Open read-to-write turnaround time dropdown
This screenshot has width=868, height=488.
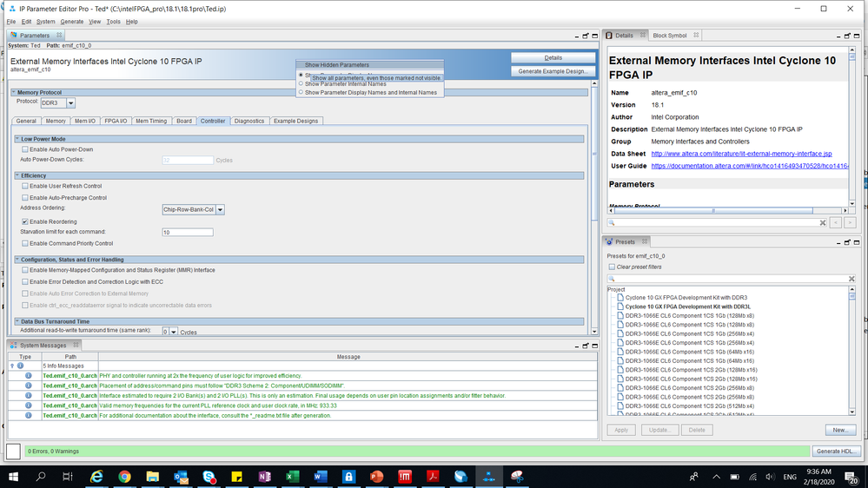coord(173,332)
